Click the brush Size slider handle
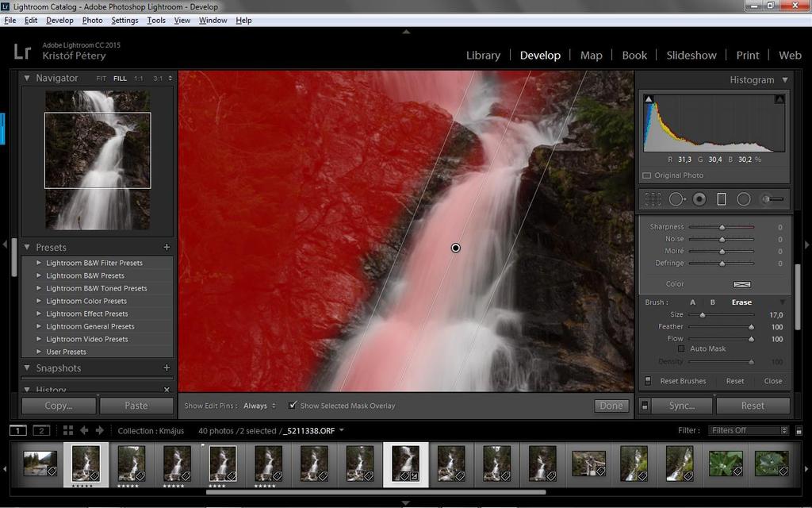The image size is (812, 508). tap(703, 314)
